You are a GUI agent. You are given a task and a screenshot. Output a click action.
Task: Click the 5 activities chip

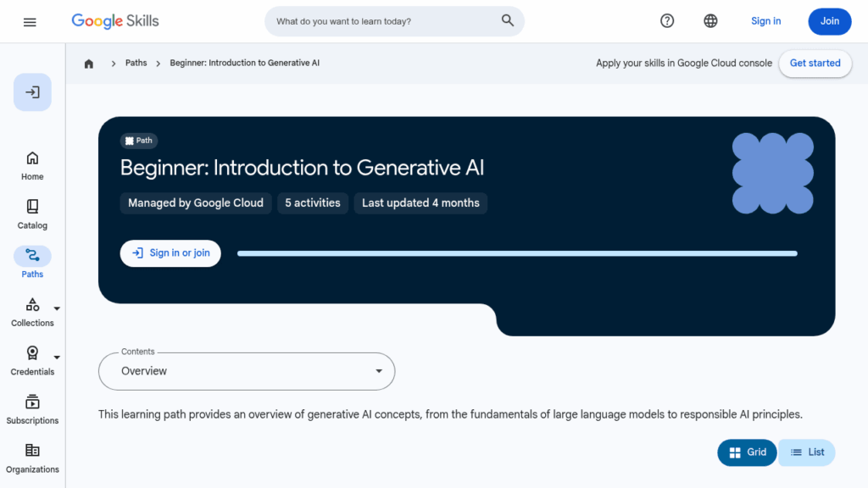(313, 203)
